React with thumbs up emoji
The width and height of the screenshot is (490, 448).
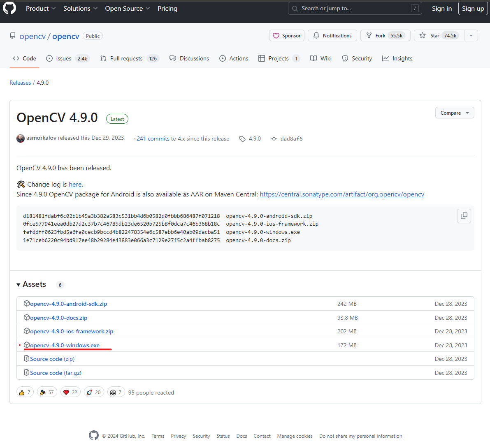pos(25,393)
